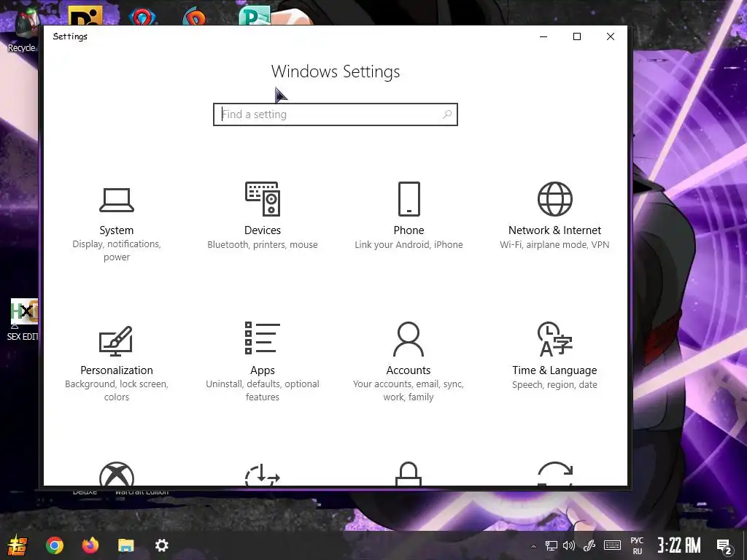Open the Apps list icon
Screen dimensions: 747x560
tap(263, 338)
